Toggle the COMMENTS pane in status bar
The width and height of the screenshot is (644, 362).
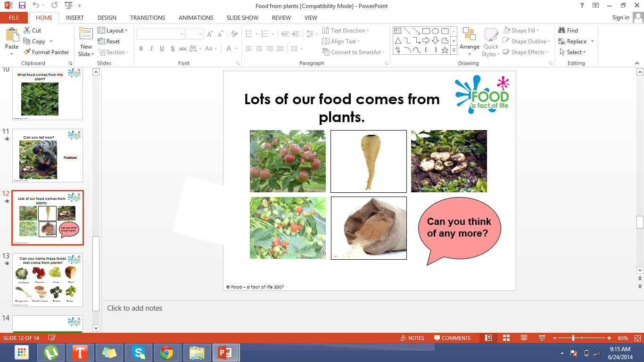pyautogui.click(x=452, y=338)
